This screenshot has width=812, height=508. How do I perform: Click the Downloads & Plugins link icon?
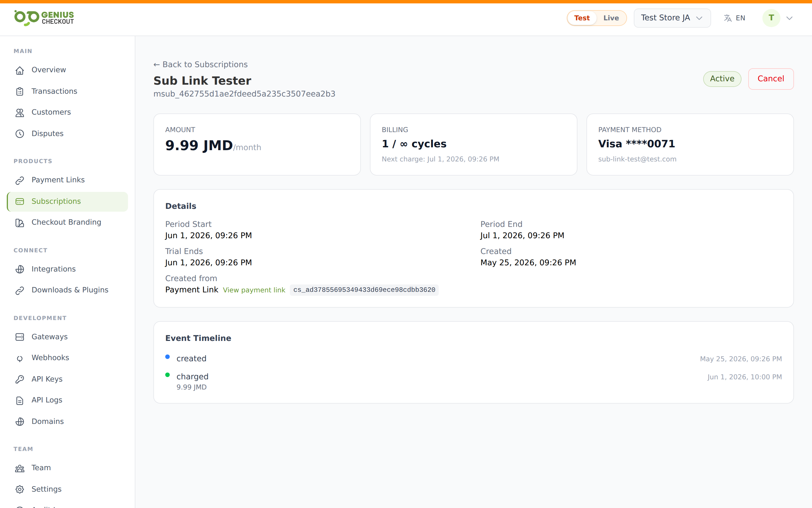[x=20, y=290]
